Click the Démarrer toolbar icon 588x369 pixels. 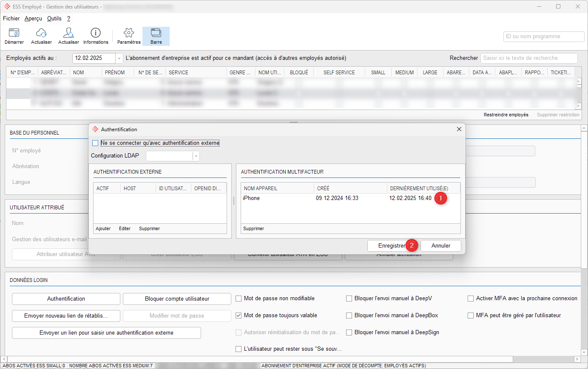[14, 33]
